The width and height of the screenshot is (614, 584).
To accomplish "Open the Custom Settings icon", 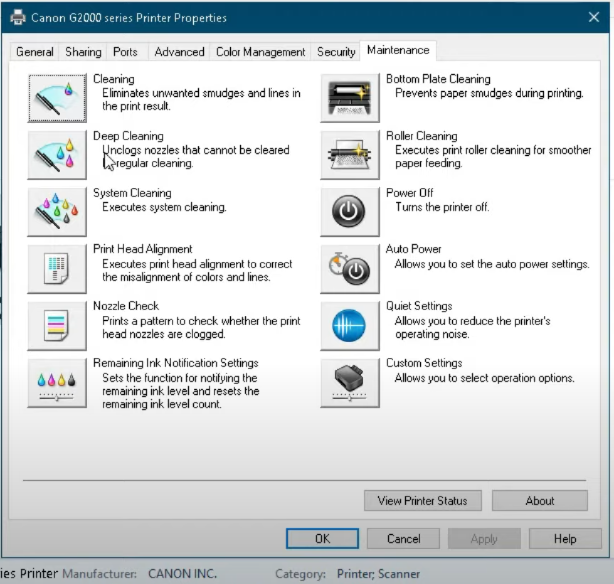I will click(350, 383).
